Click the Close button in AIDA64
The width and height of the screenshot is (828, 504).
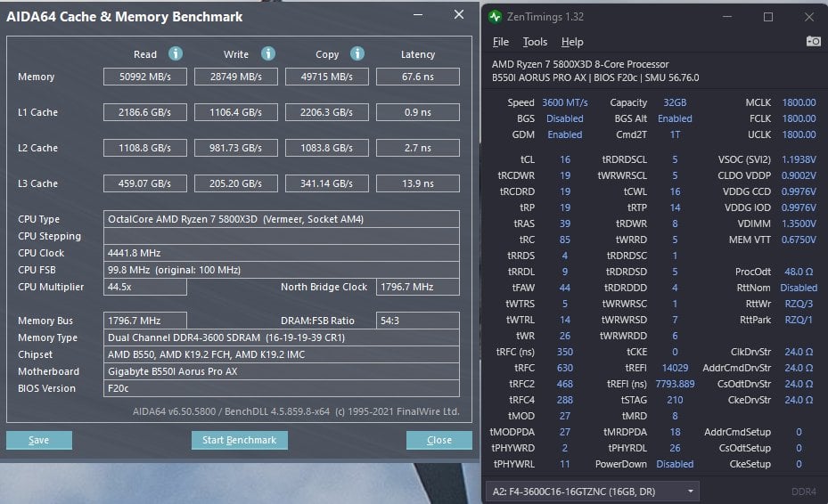(439, 440)
